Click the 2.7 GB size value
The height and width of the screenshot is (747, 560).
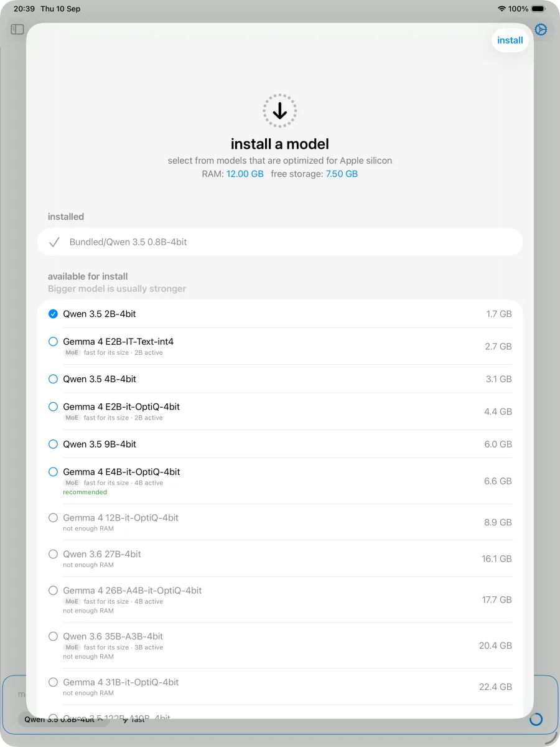click(498, 346)
